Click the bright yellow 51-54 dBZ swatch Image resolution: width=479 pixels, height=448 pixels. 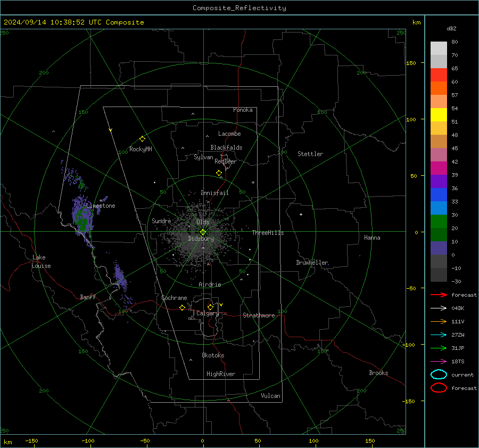[439, 115]
